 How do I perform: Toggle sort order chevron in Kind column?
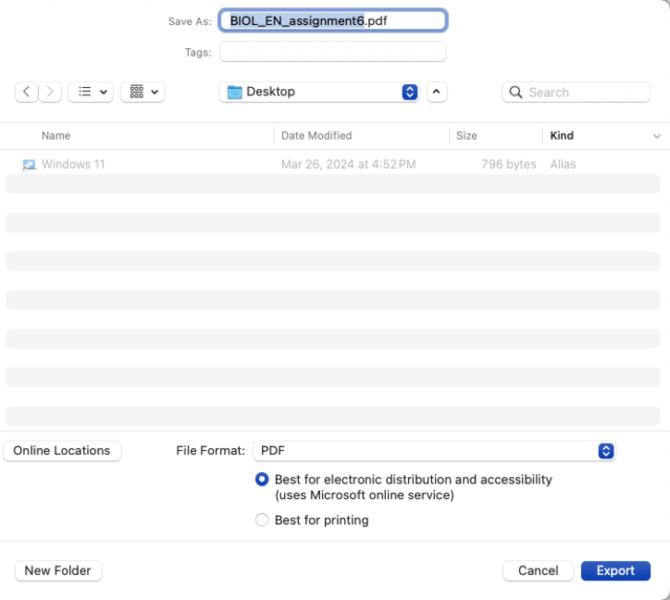click(x=657, y=136)
